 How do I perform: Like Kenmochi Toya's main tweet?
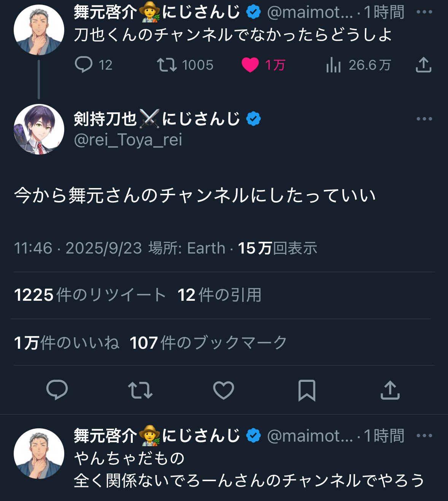point(224,390)
